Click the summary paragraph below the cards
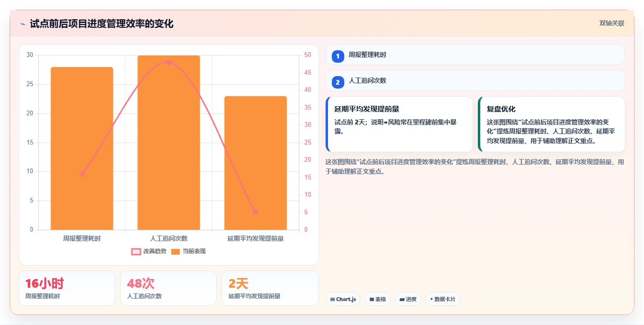This screenshot has height=325, width=644. coord(475,167)
